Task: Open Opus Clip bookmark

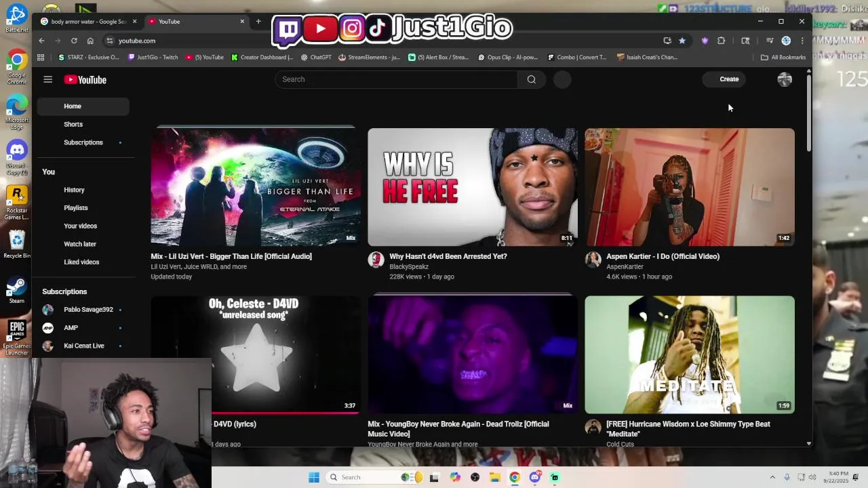Action: (x=508, y=58)
